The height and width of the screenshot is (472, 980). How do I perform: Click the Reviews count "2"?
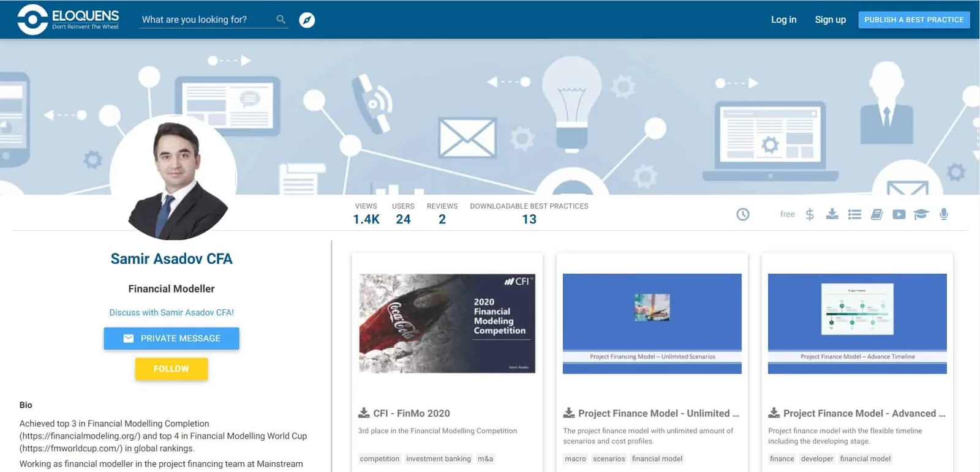[x=442, y=219]
